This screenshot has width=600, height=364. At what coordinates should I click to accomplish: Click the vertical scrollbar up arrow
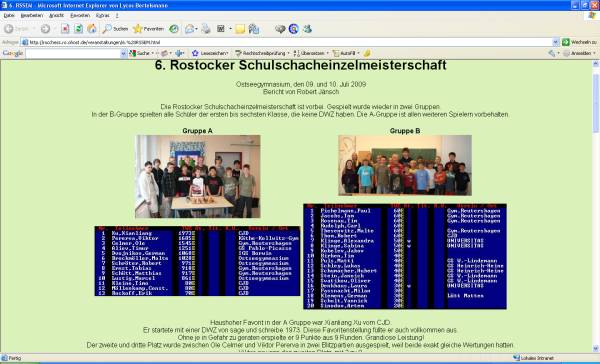pyautogui.click(x=596, y=64)
